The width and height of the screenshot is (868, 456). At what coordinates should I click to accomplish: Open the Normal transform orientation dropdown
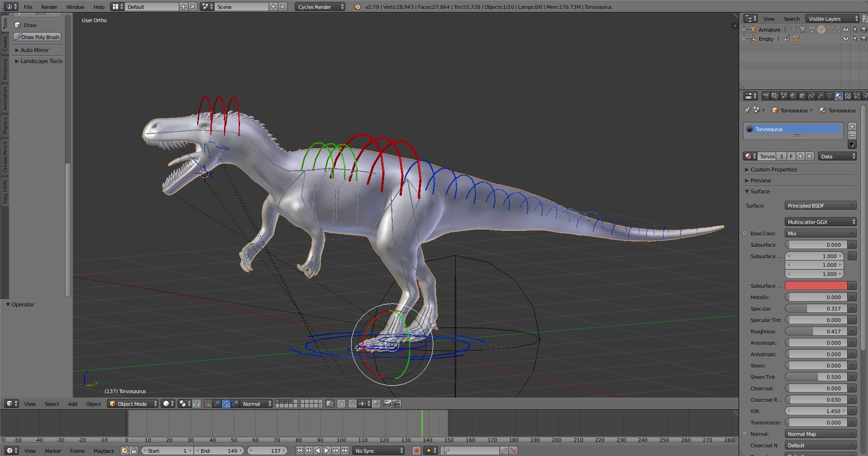(257, 404)
